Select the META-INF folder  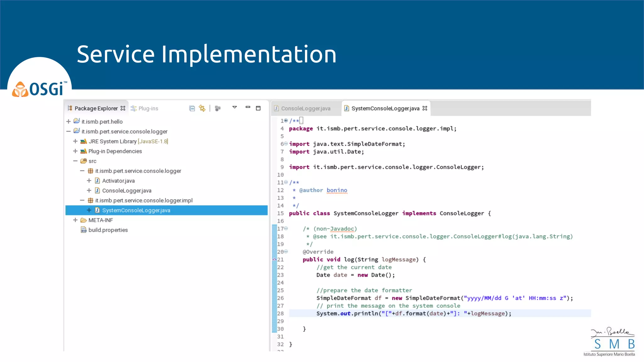click(101, 220)
